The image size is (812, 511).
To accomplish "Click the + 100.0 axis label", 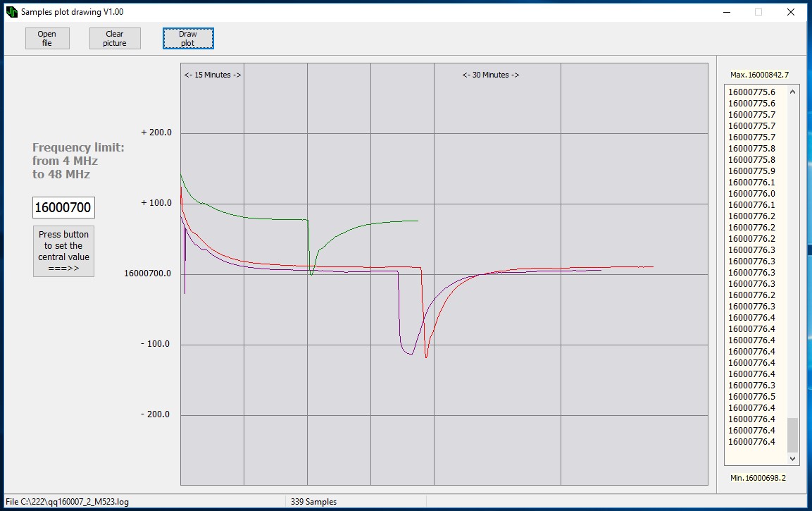I will [156, 203].
